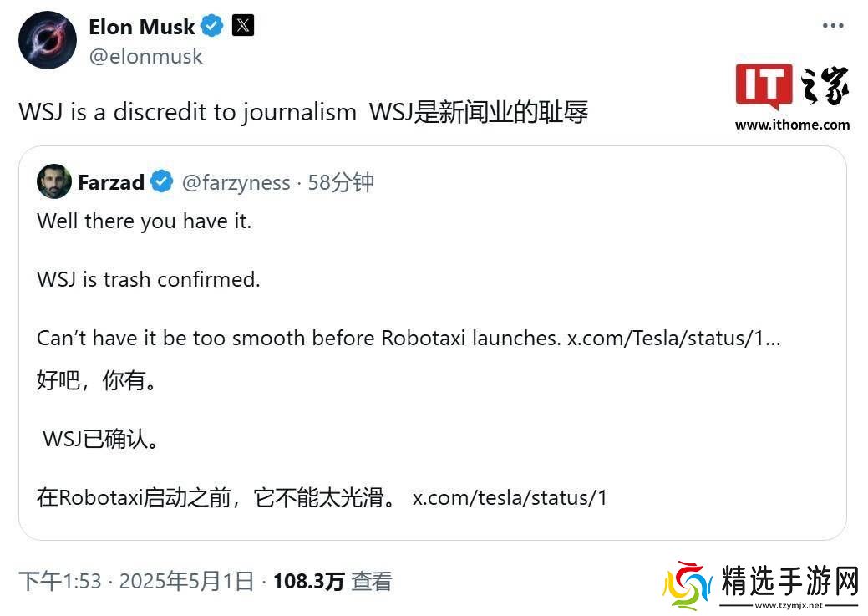Open the three-dot more options menu

click(x=832, y=26)
